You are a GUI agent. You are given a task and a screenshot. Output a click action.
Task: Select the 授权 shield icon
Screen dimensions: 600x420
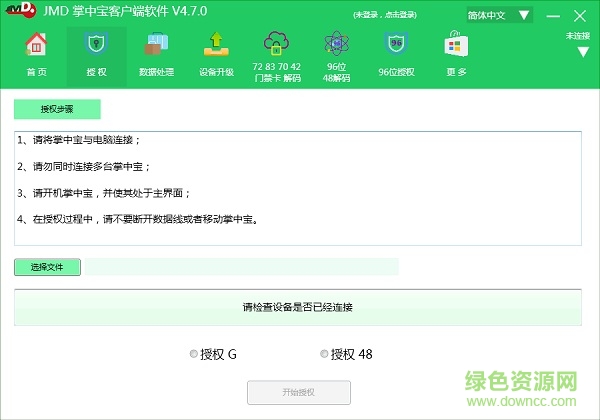96,44
